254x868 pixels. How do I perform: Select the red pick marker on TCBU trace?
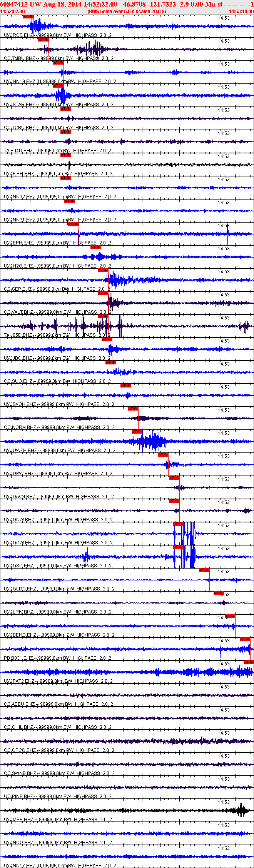pyautogui.click(x=66, y=109)
